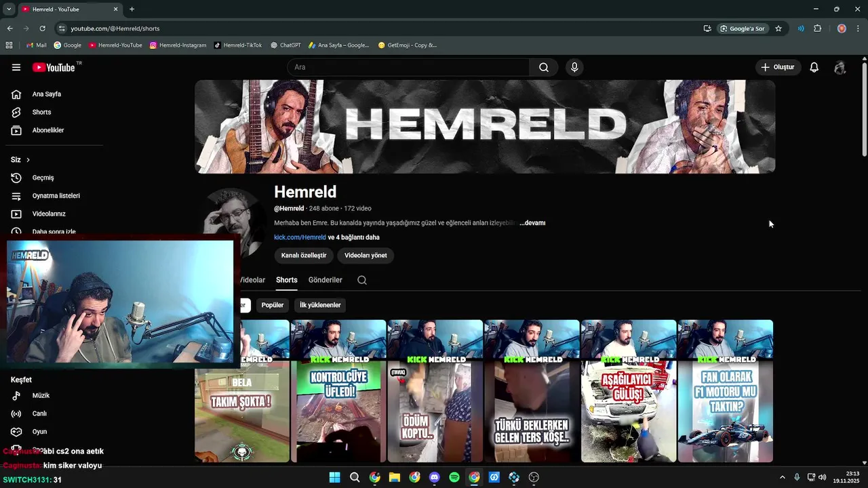The image size is (868, 488).
Task: Open the 've 4 bağlantı daha' links
Action: click(353, 237)
